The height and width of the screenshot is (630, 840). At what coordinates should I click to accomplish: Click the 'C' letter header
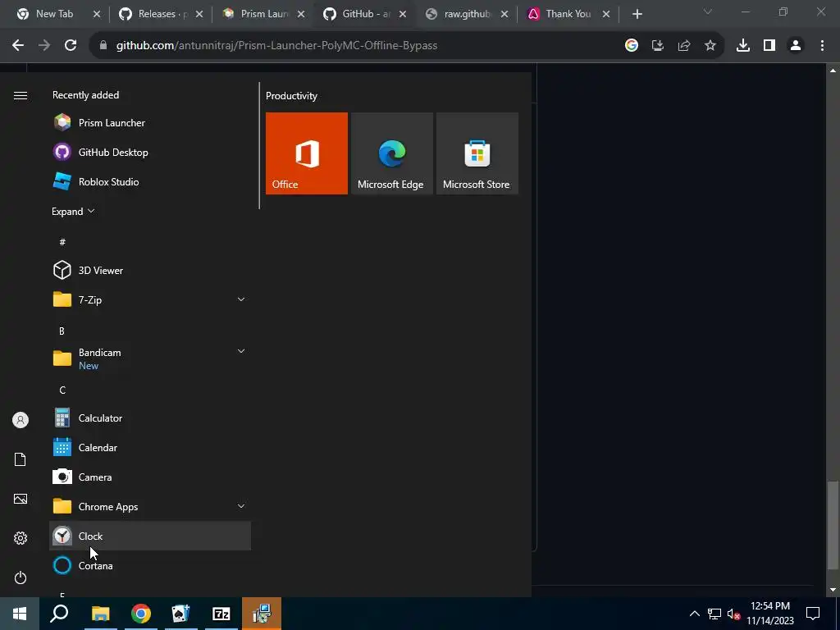(x=62, y=390)
